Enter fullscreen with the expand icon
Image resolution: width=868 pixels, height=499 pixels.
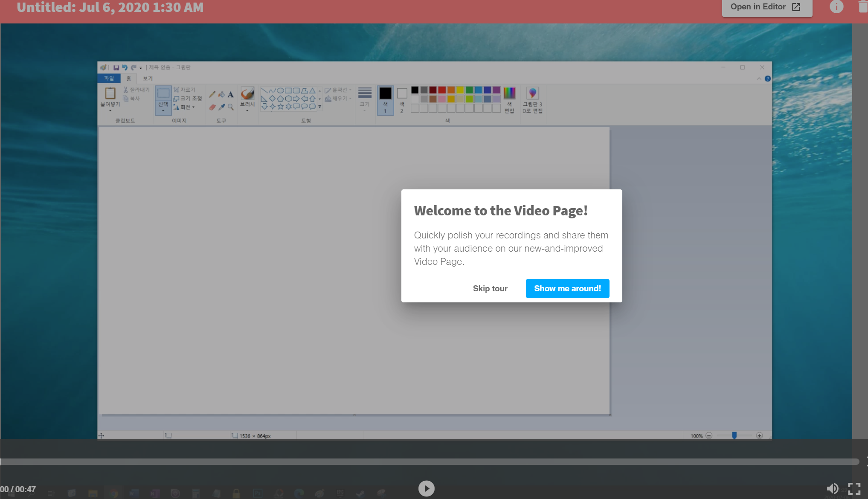[854, 488]
